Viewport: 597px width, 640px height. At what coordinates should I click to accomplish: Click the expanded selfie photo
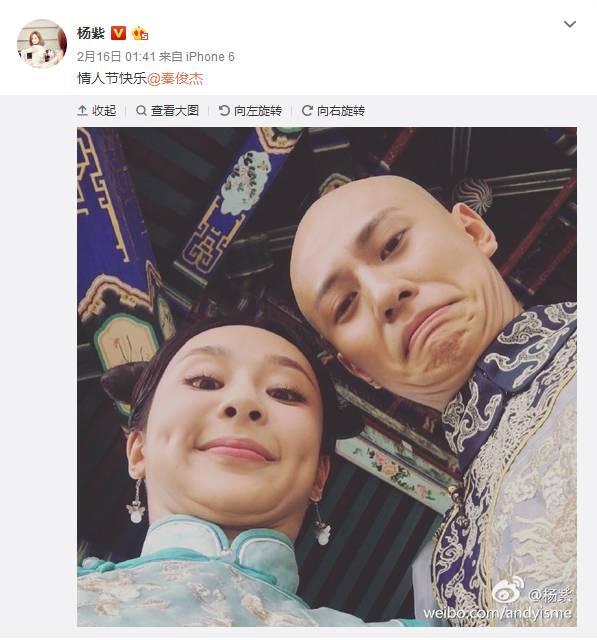point(327,377)
